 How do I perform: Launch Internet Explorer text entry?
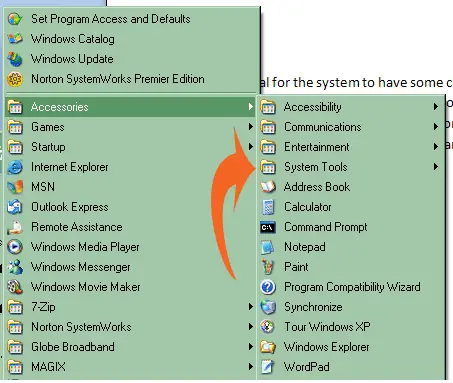[70, 167]
